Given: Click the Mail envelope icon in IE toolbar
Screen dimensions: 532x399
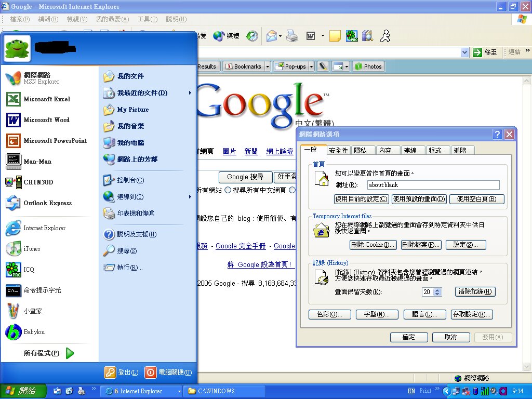Looking at the screenshot, I should point(271,36).
